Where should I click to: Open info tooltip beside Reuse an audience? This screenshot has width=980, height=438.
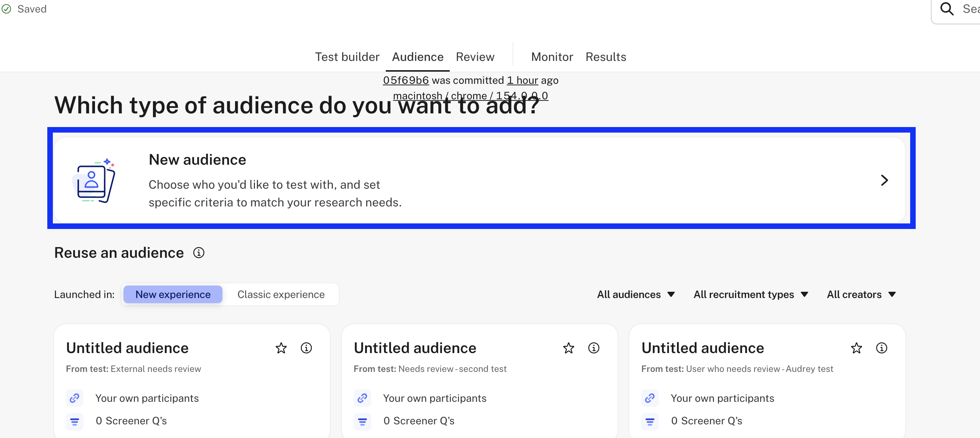[x=198, y=253]
